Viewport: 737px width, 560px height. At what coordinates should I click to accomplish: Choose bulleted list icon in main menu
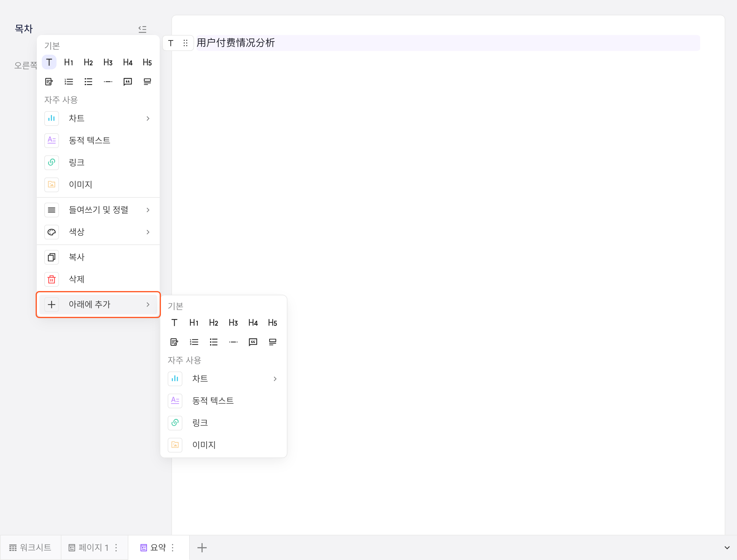88,82
